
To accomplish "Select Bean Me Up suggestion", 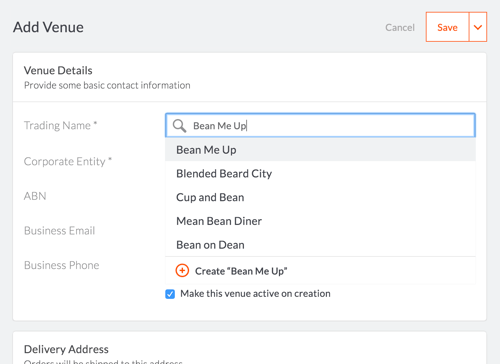I will [x=320, y=150].
